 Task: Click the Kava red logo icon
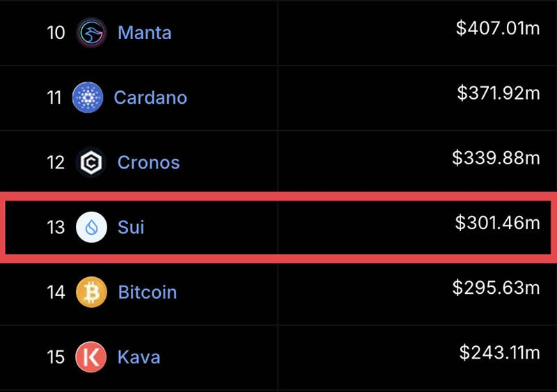pos(91,356)
